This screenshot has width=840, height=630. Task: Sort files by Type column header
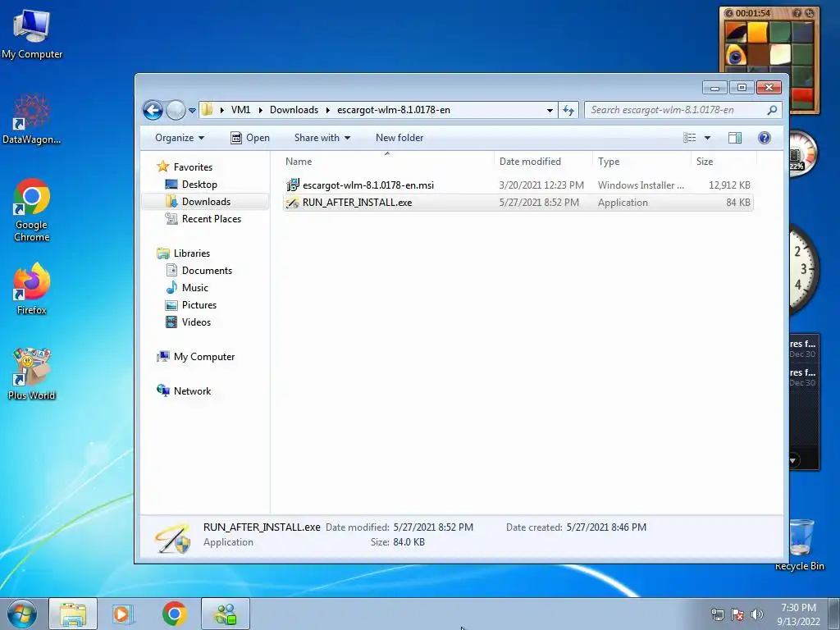tap(609, 162)
